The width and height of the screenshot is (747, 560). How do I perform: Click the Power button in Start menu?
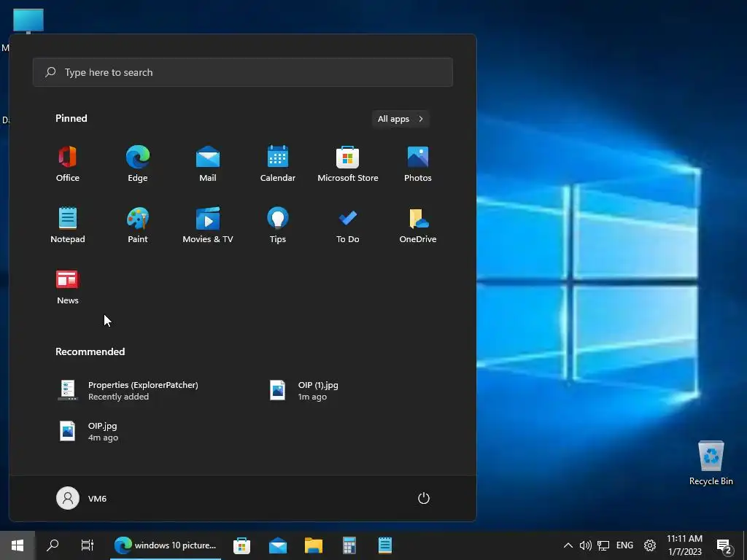(x=424, y=499)
